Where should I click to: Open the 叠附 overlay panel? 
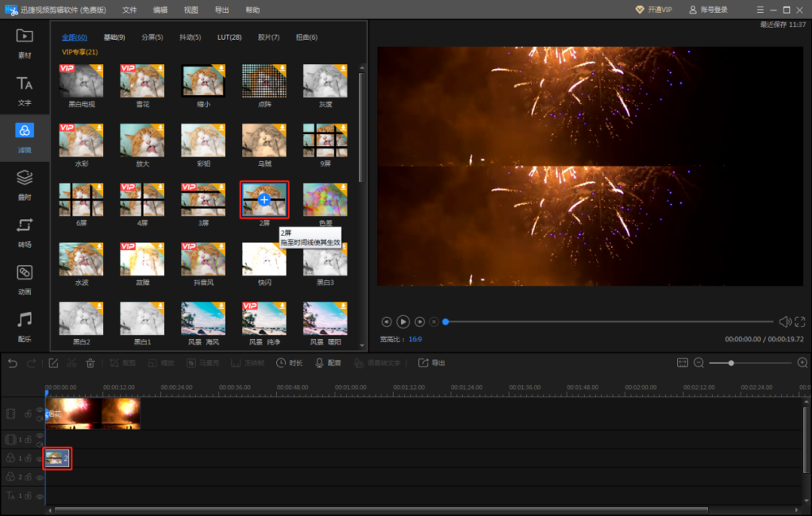tap(24, 183)
